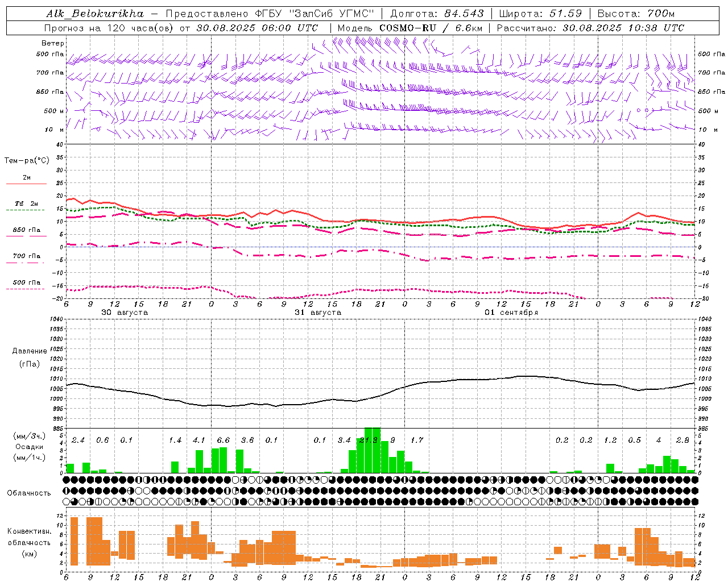728x582 pixels.
Task: Click the 1.2 precipitation value
Action: point(610,440)
